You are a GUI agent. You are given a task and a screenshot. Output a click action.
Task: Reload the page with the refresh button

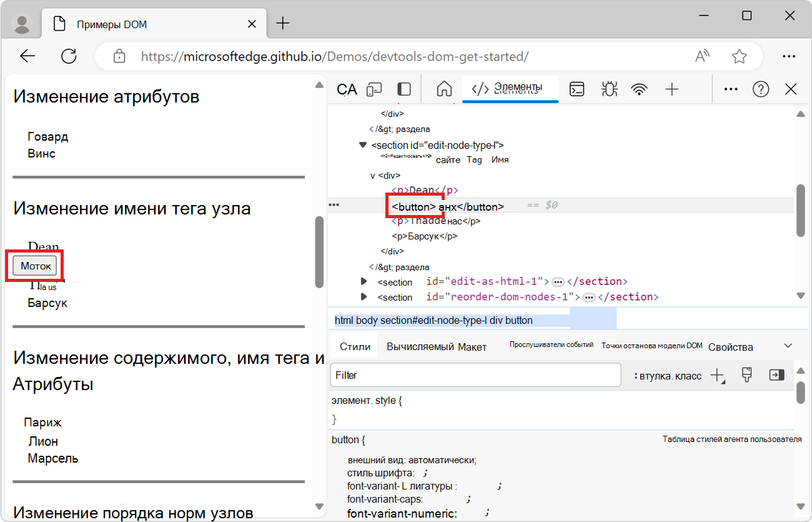tap(69, 56)
